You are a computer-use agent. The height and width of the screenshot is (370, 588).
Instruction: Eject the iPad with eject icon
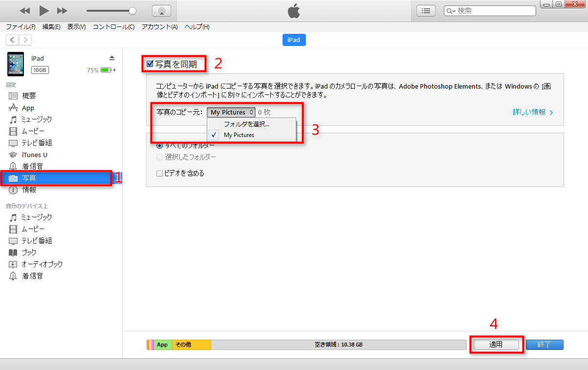point(112,58)
